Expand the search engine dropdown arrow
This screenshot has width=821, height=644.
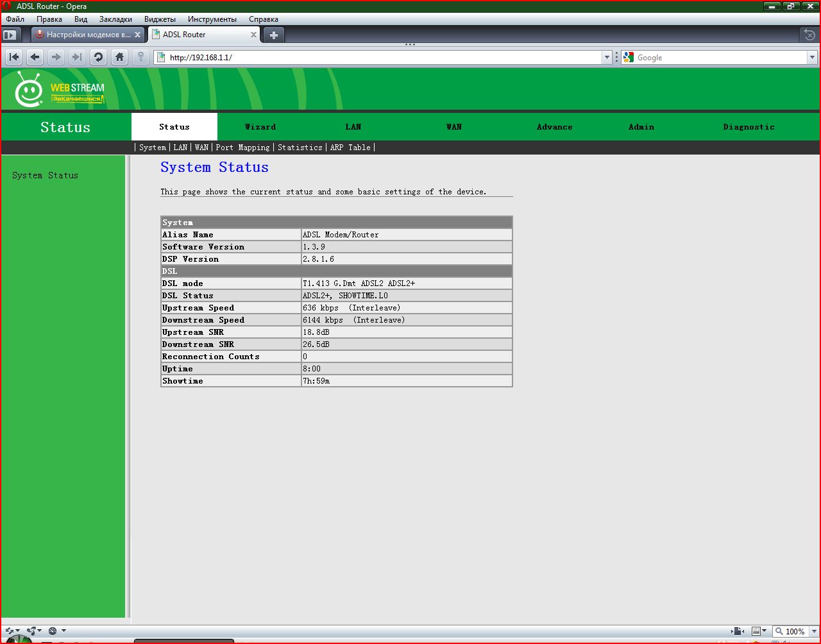[811, 57]
